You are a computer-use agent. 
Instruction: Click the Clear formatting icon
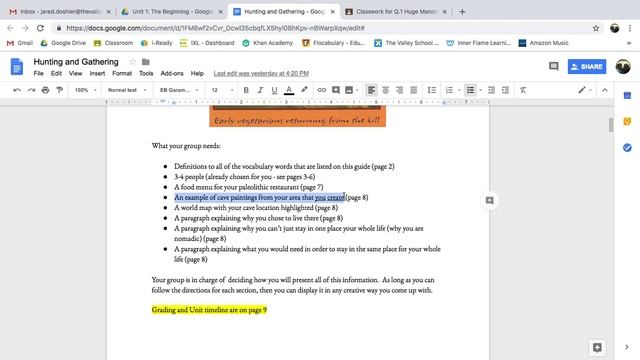(x=523, y=90)
